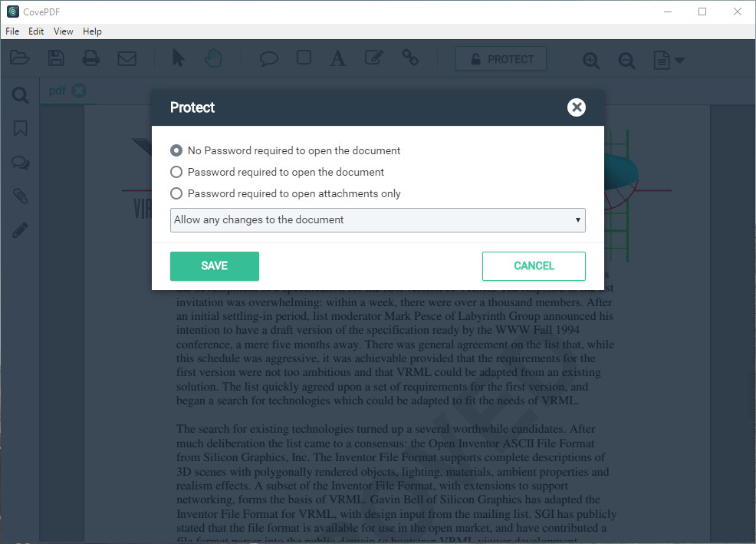Image resolution: width=756 pixels, height=544 pixels.
Task: Click the Save floppy disk icon
Action: [56, 58]
